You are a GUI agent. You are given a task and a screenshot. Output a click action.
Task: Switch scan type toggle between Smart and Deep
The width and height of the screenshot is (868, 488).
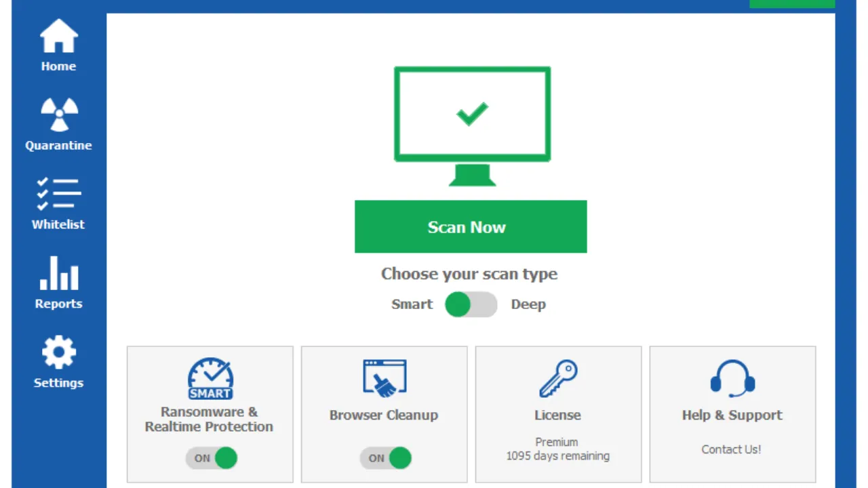point(471,304)
